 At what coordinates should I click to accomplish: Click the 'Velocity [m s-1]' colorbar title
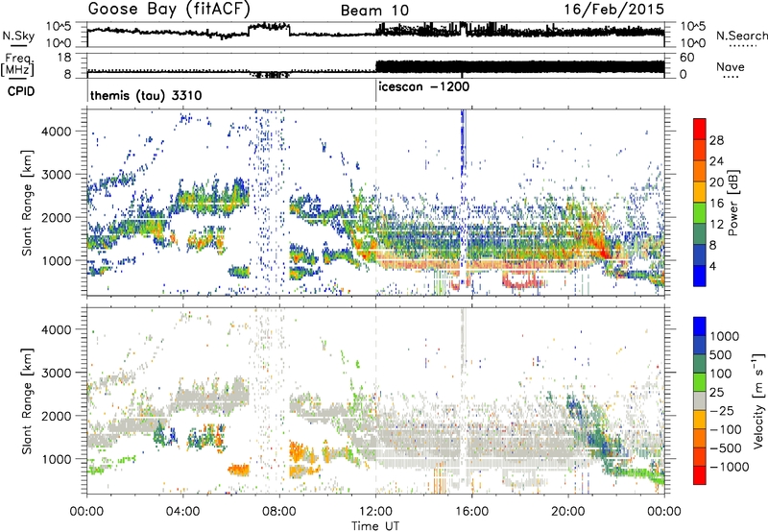click(x=758, y=400)
